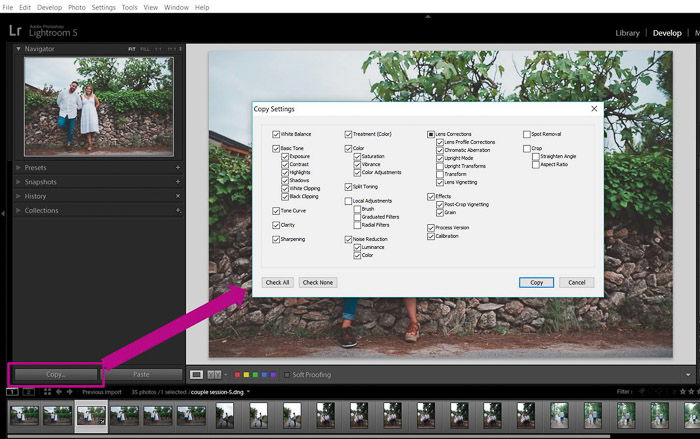
Task: Expand the History panel
Action: (x=19, y=196)
